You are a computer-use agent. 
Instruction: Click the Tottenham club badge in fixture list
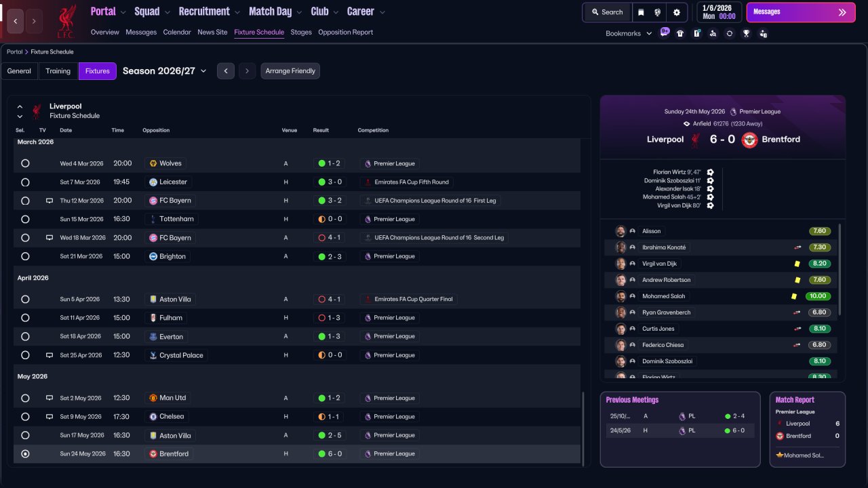[x=153, y=219]
